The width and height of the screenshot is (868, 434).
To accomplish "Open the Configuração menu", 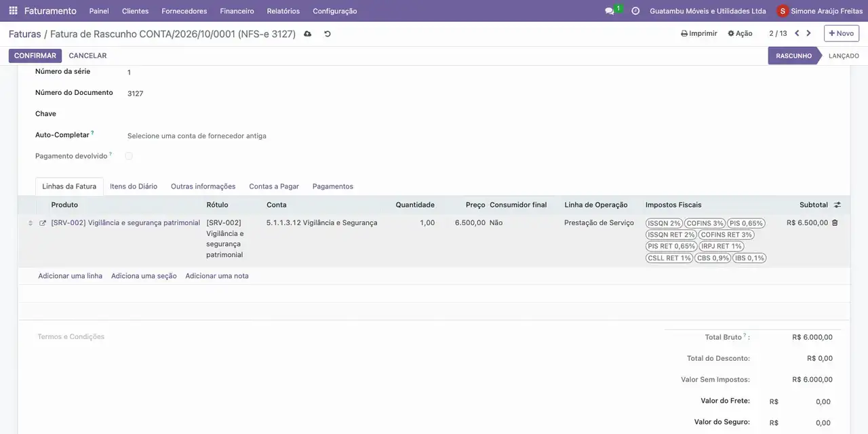I will [x=335, y=11].
